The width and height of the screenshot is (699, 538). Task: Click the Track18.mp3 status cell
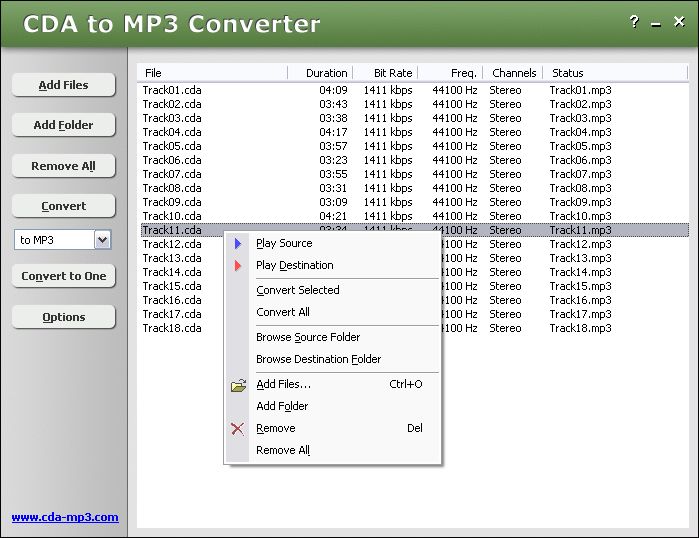pyautogui.click(x=580, y=328)
